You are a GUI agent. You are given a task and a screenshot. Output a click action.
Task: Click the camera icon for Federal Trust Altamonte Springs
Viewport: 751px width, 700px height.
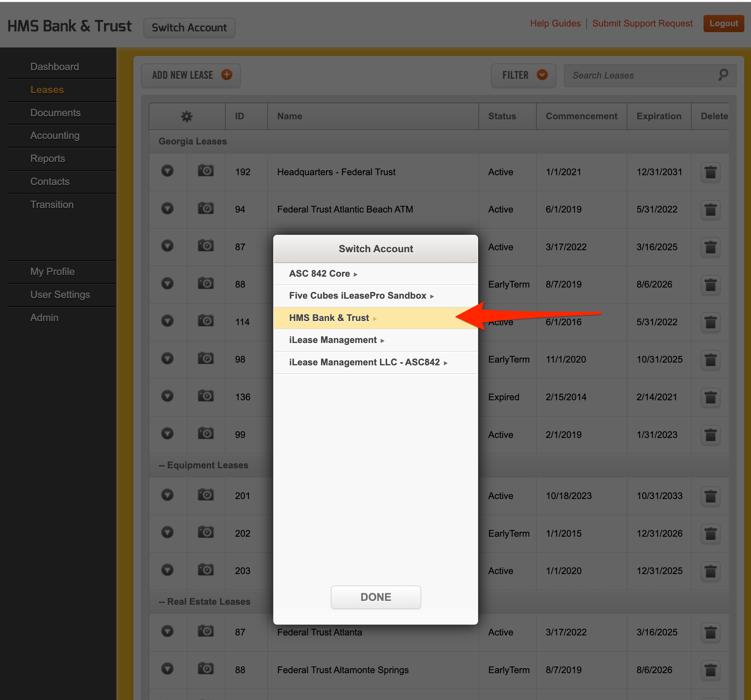click(206, 669)
